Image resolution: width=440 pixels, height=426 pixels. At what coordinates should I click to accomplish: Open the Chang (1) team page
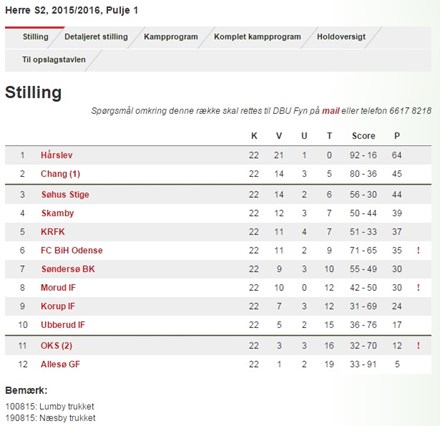[60, 174]
